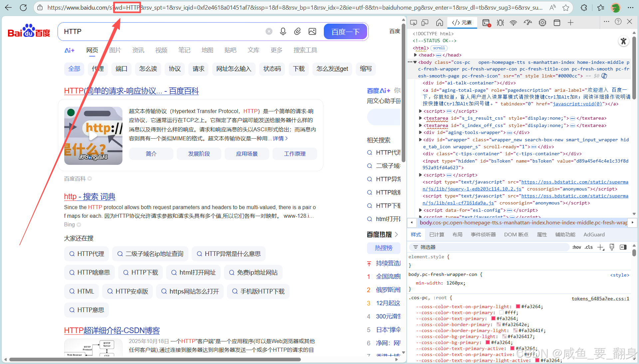Open the HTTP超详细介绍-CSDN博客 result link
The width and height of the screenshot is (639, 364).
[x=112, y=330]
